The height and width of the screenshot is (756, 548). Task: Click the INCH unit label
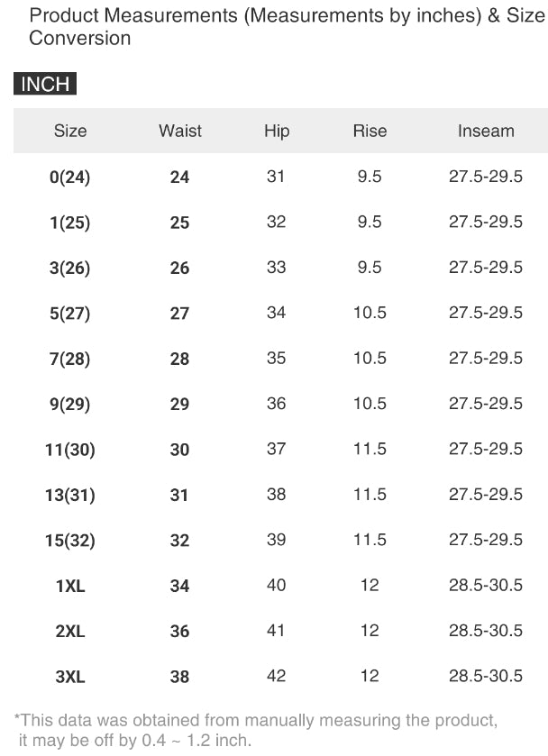pos(45,85)
